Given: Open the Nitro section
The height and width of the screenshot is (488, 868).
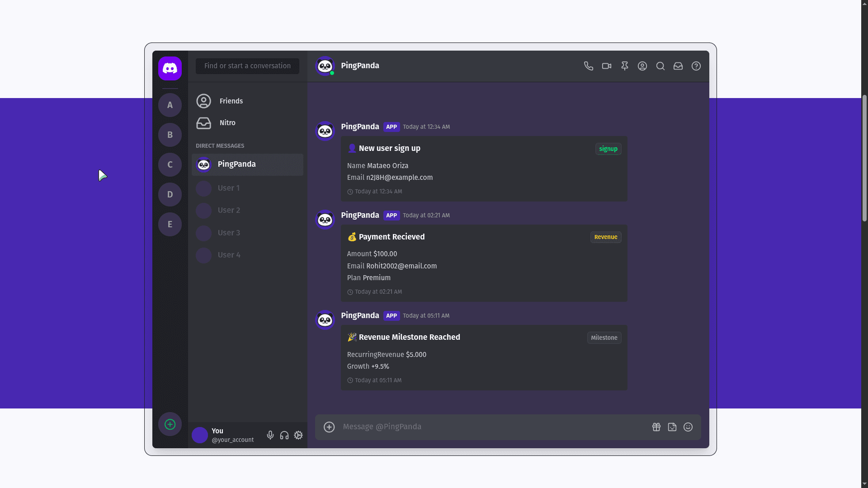Looking at the screenshot, I should tap(227, 123).
